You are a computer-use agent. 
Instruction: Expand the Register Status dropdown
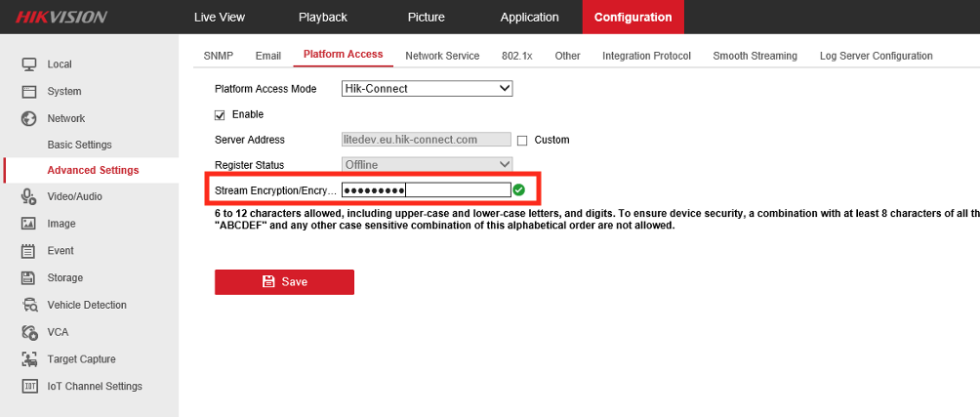(427, 165)
